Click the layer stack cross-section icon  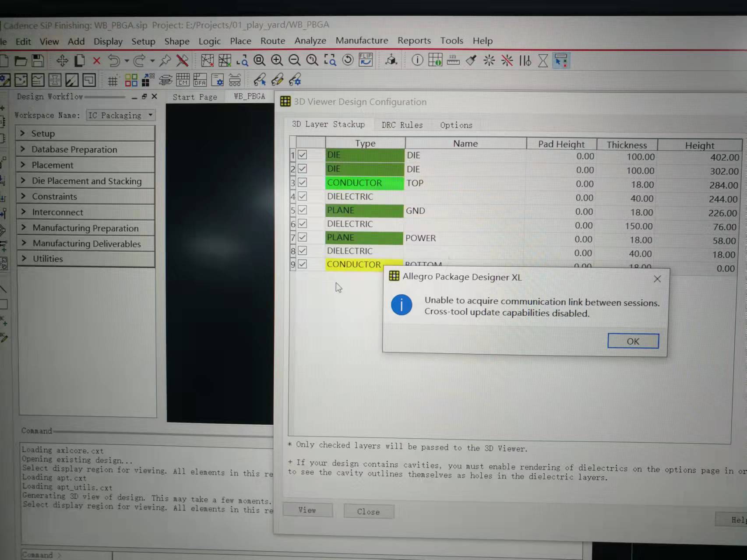[x=165, y=80]
